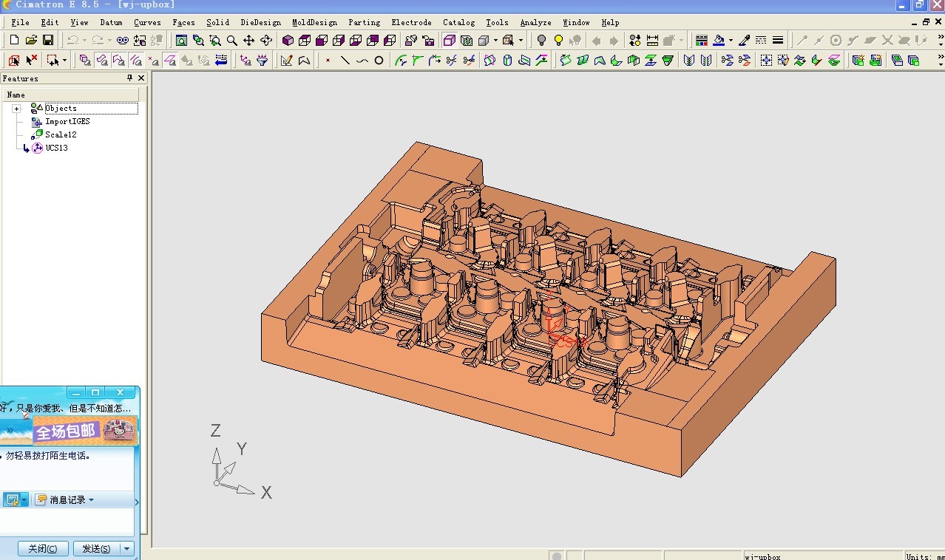Turn on the yellow light bulb
Screen dimensions: 945x560
[x=558, y=40]
